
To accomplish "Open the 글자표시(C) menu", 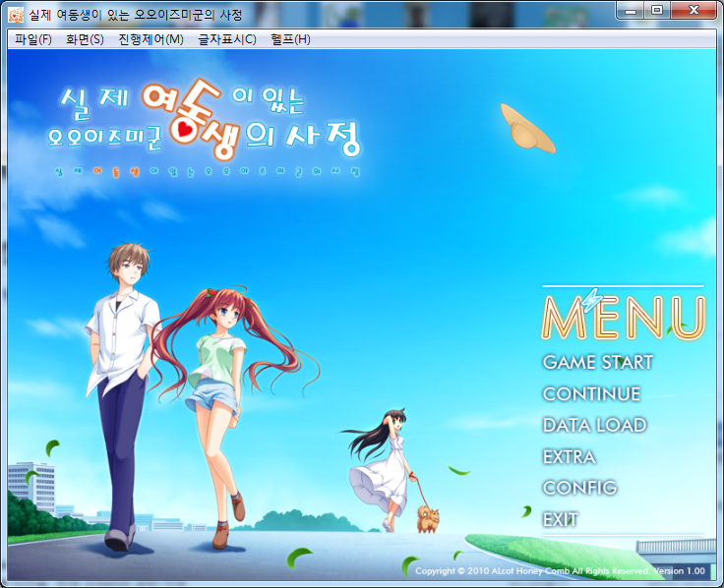I will 227,39.
